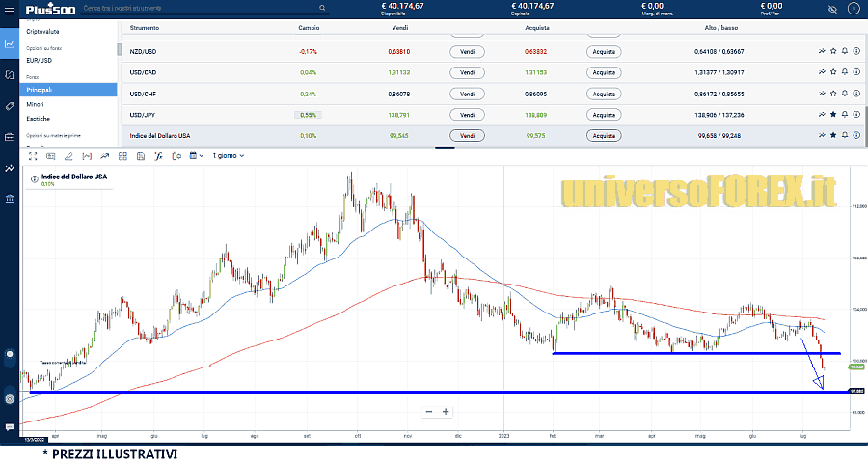Toggle hide balance eye icon
This screenshot has width=868, height=462.
(832, 8)
